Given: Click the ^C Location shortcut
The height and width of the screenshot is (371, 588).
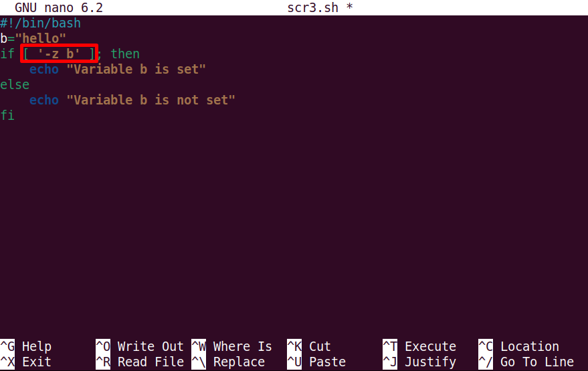Looking at the screenshot, I should point(518,346).
